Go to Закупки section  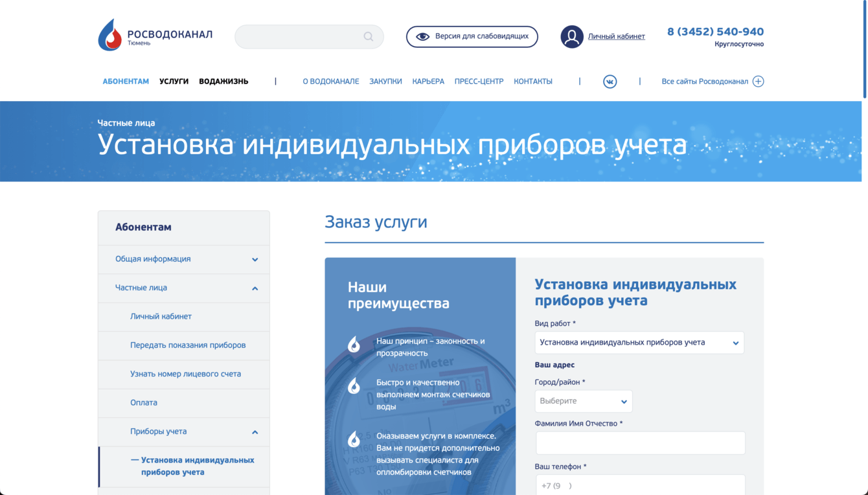click(x=385, y=82)
